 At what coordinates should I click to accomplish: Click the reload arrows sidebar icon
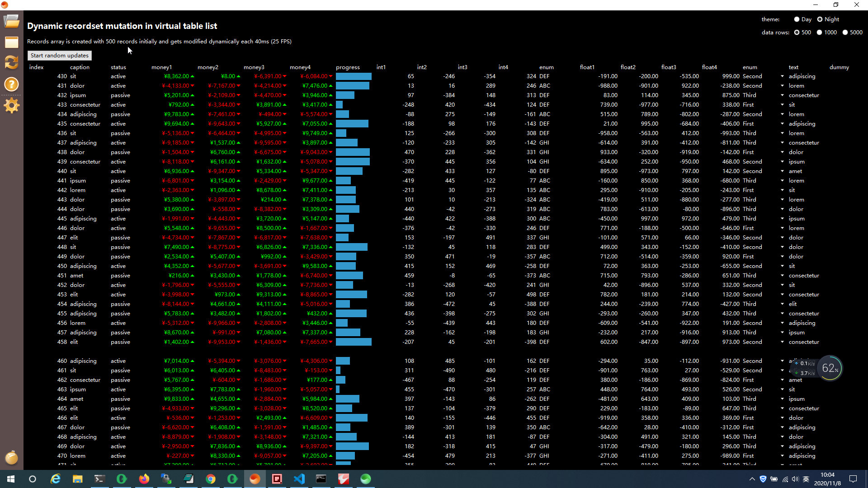click(x=12, y=62)
